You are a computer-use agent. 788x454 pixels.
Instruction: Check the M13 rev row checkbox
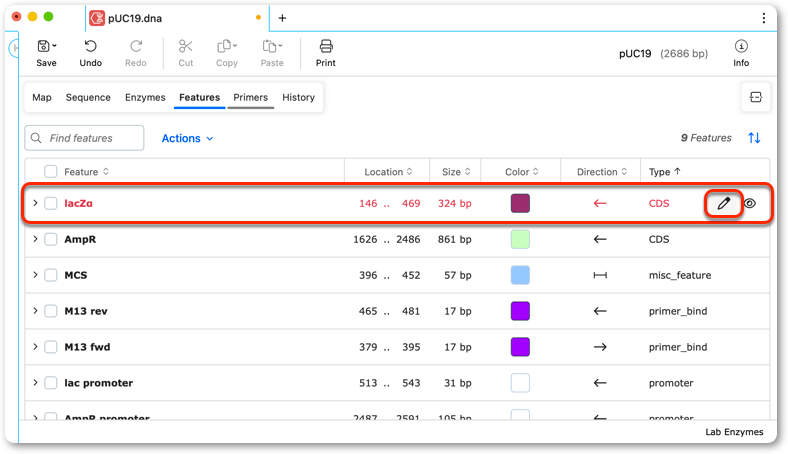click(x=50, y=311)
